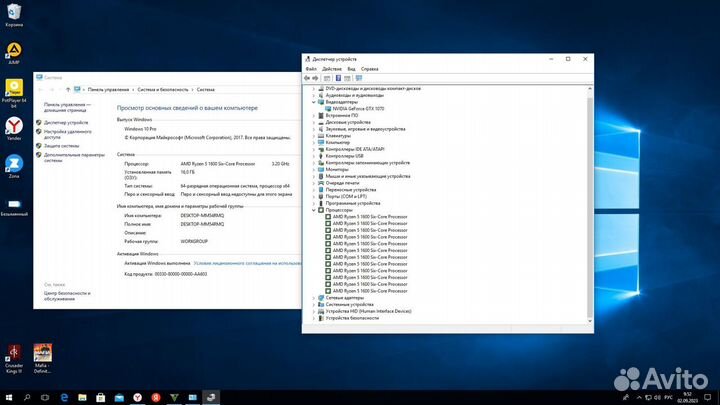This screenshot has width=720, height=405.
Task: Collapse the Видеоадаптеры tree node
Action: [x=315, y=101]
